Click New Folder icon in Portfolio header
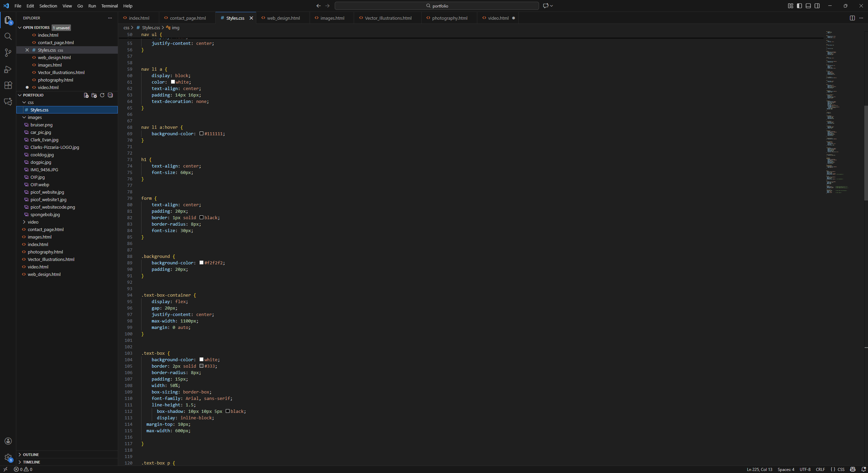The width and height of the screenshot is (868, 473). (x=94, y=95)
